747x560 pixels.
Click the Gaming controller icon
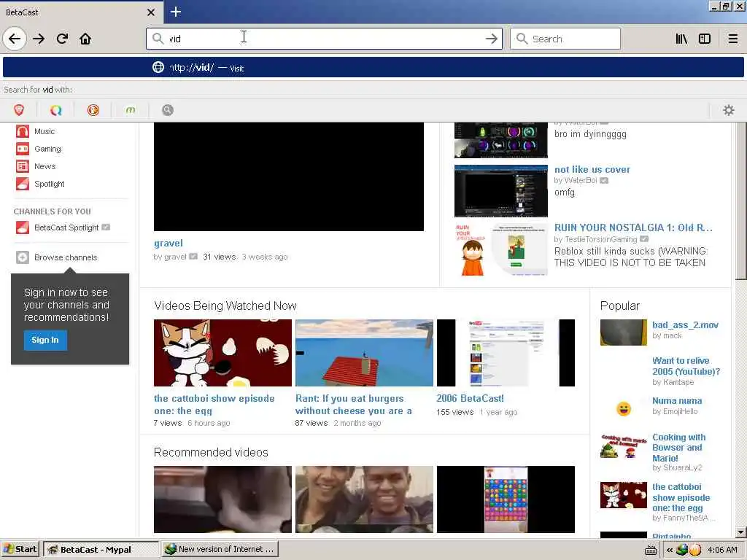23,149
